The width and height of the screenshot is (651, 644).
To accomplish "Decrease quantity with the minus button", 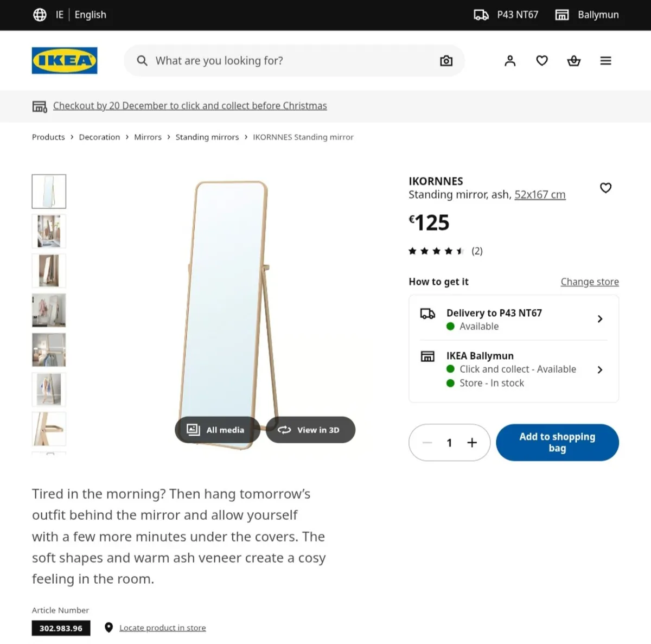I will point(427,442).
